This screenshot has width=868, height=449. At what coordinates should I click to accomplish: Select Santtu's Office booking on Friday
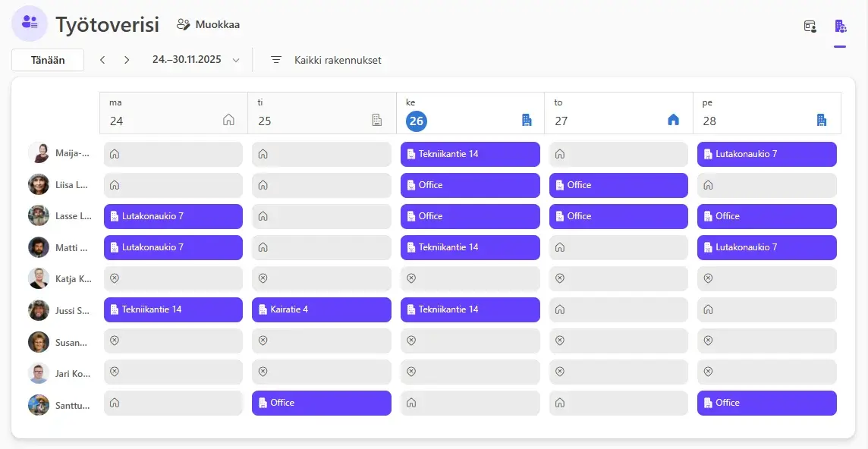[766, 403]
